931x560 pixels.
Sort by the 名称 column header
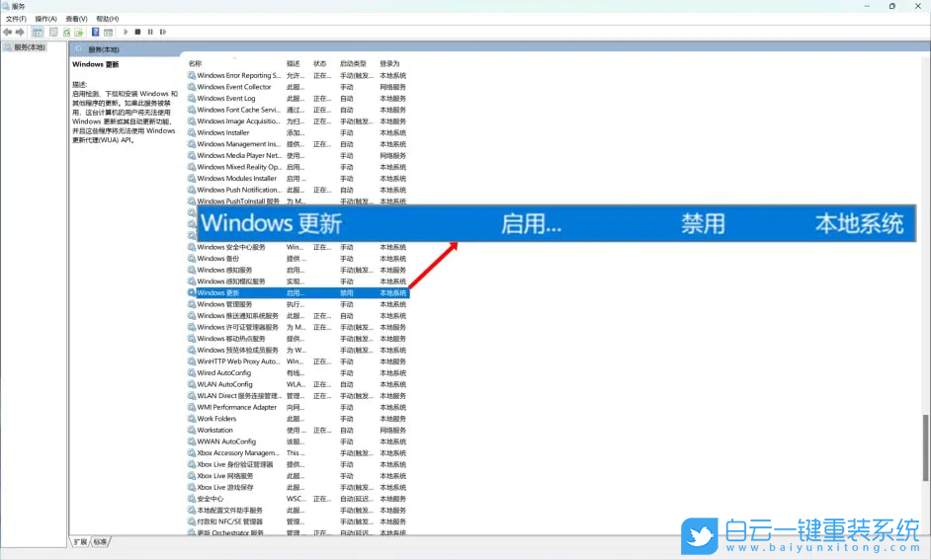click(196, 63)
